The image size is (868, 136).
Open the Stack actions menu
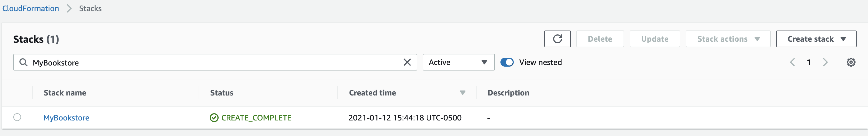pos(728,39)
